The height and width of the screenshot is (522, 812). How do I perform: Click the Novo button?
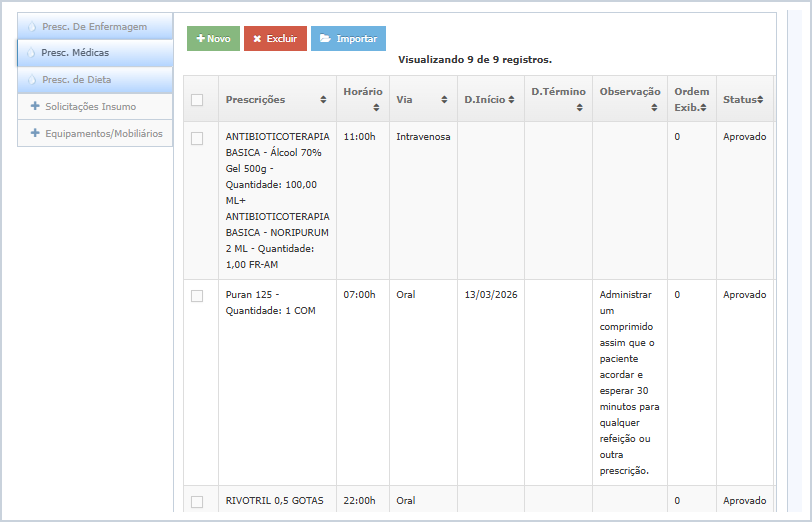click(x=213, y=38)
